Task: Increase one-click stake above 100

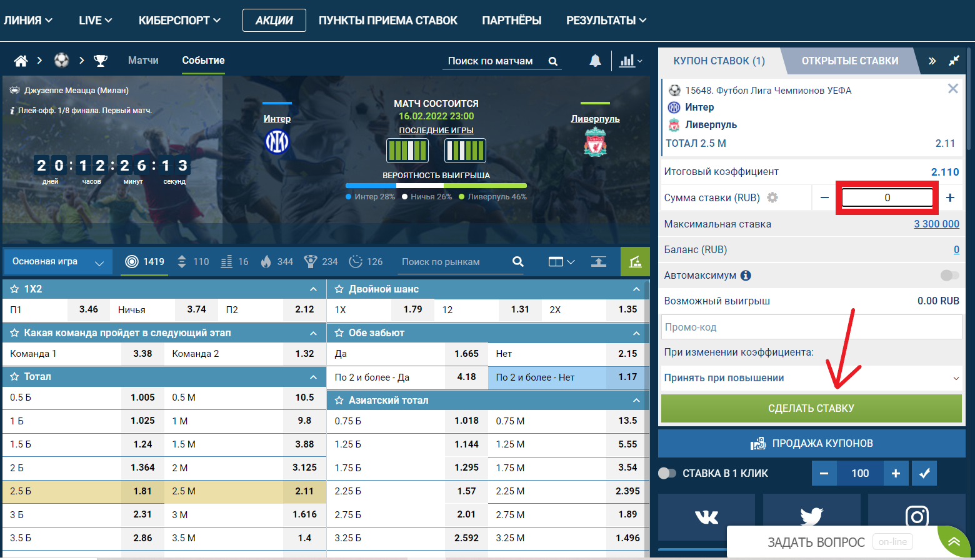Action: pyautogui.click(x=896, y=473)
